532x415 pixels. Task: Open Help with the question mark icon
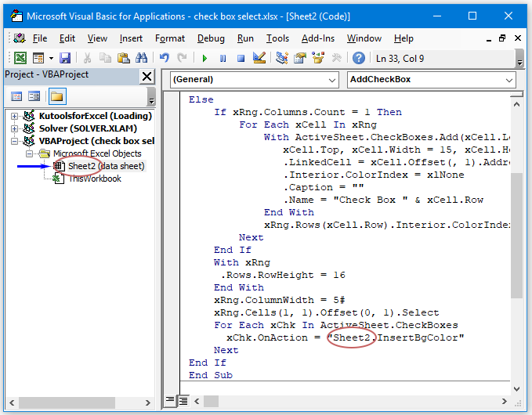pyautogui.click(x=358, y=58)
